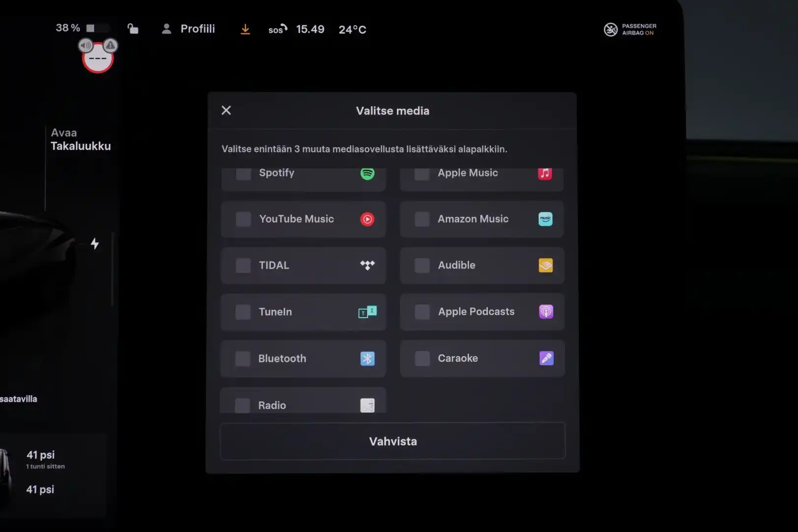Click the 38 % battery percentage

click(x=68, y=28)
